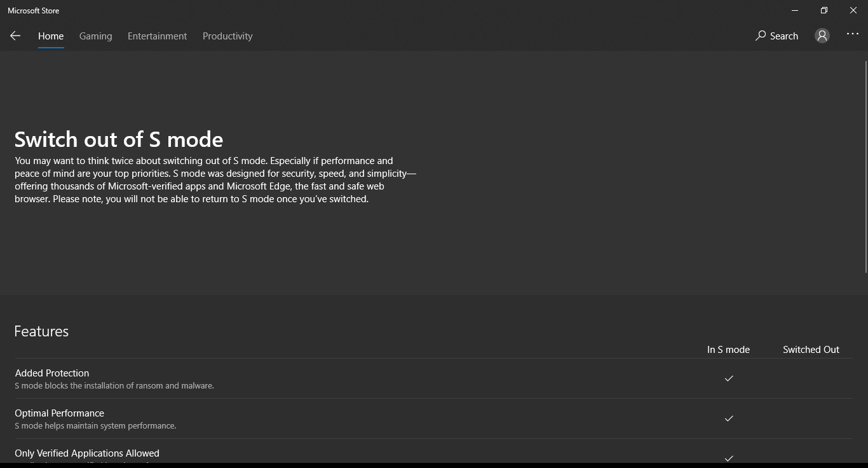Click text 'S mode helps maintain system performance.'

pos(95,426)
